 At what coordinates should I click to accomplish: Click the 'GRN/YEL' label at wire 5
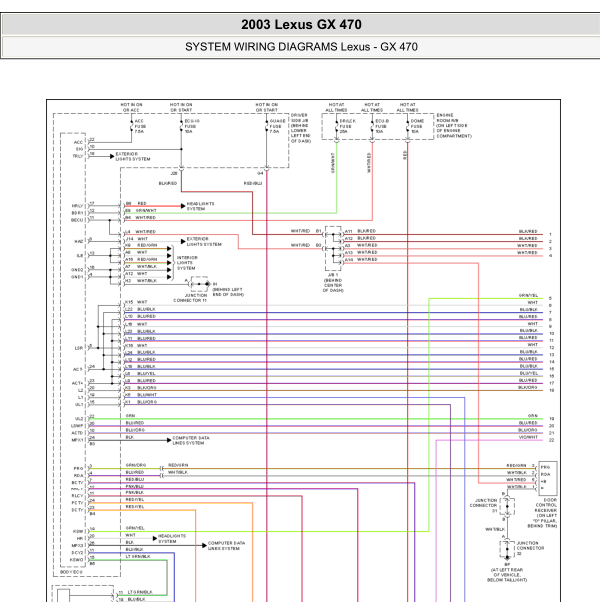pos(528,296)
